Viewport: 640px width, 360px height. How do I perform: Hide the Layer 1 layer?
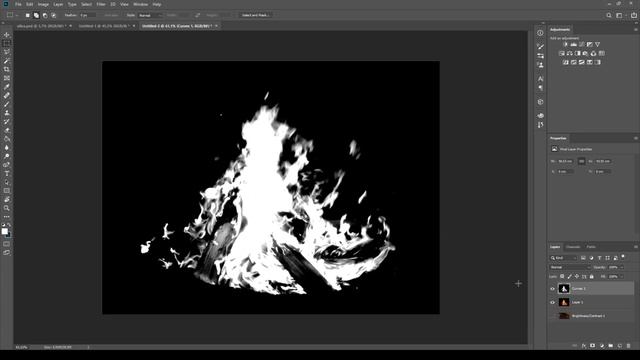coord(552,302)
